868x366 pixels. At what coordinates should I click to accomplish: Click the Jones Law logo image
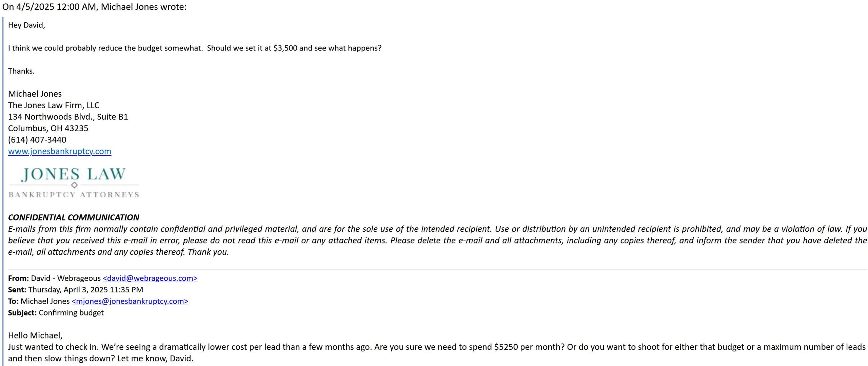74,182
